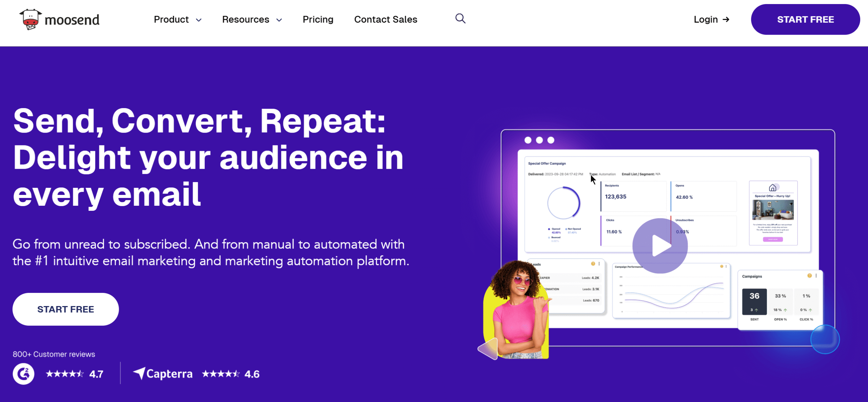The height and width of the screenshot is (402, 868).
Task: Click the 36 SENT campaigns tile
Action: 754,302
